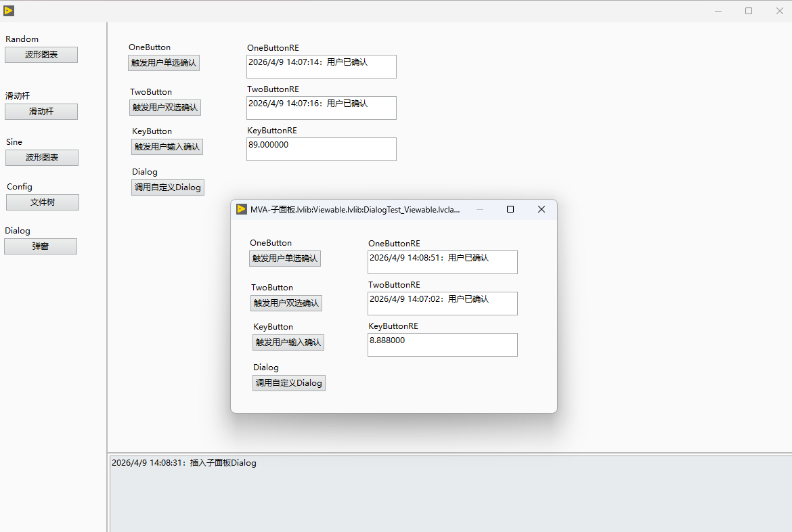The height and width of the screenshot is (532, 792).
Task: Trigger 触发用户双选确认 in main panel
Action: 165,108
